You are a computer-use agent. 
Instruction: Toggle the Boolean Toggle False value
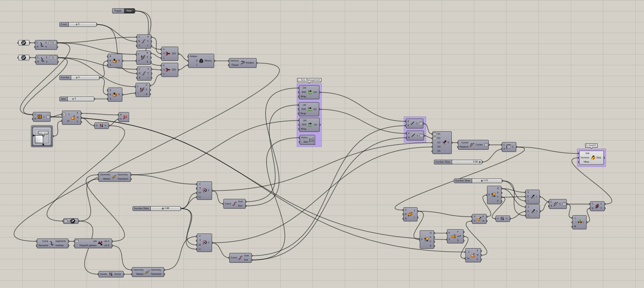(x=129, y=11)
